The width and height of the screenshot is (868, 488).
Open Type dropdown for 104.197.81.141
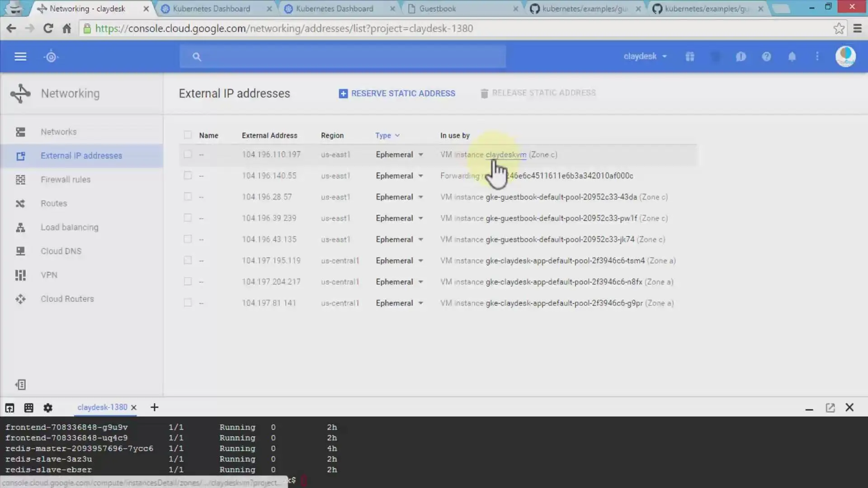[x=399, y=303]
